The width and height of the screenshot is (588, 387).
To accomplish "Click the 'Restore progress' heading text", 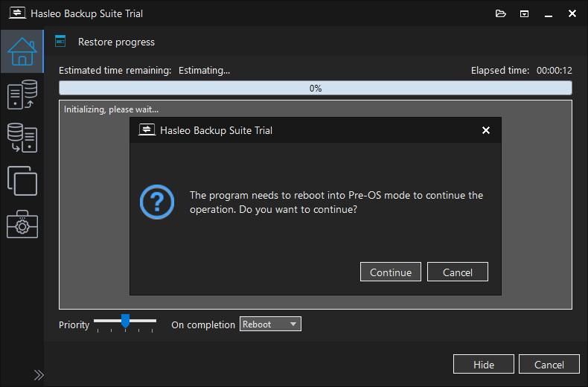I will pyautogui.click(x=116, y=42).
